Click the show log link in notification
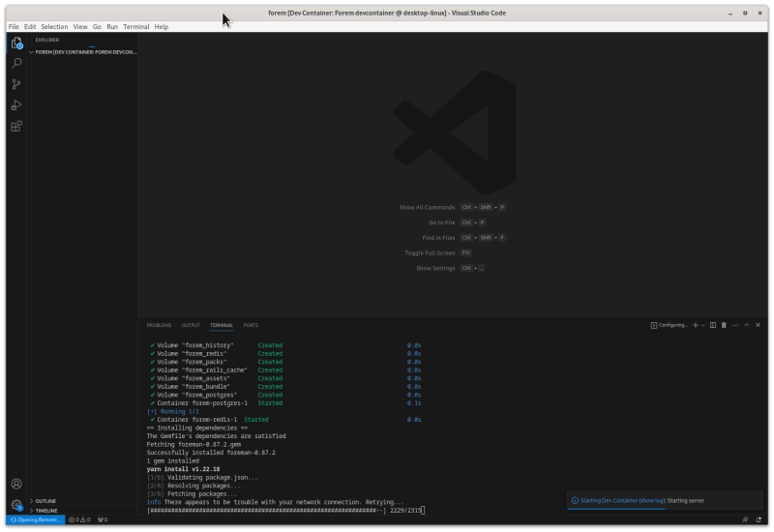This screenshot has height=532, width=774. coord(651,500)
